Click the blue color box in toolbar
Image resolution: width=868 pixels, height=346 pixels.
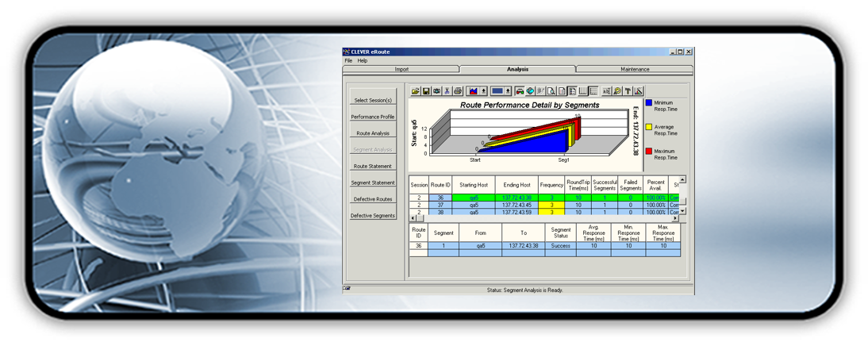tap(497, 90)
